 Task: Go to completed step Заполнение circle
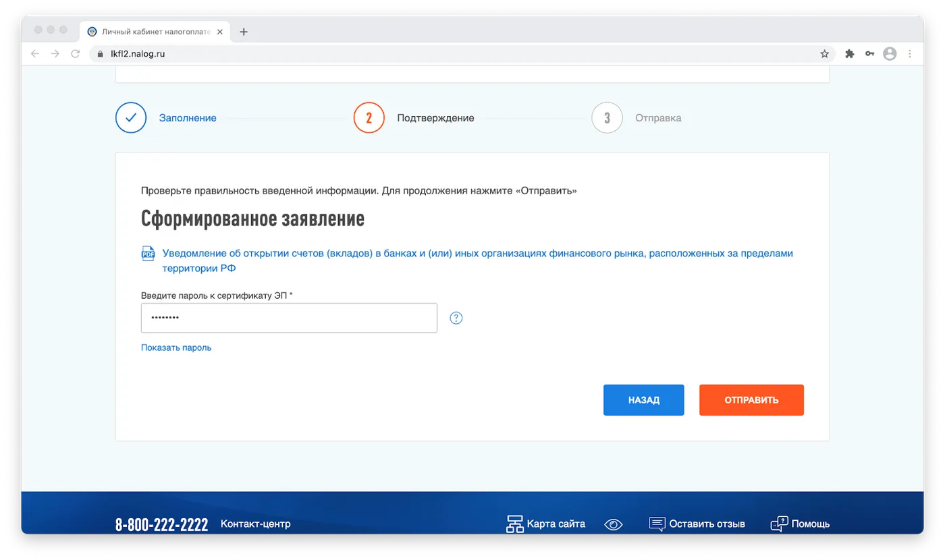[x=131, y=118]
